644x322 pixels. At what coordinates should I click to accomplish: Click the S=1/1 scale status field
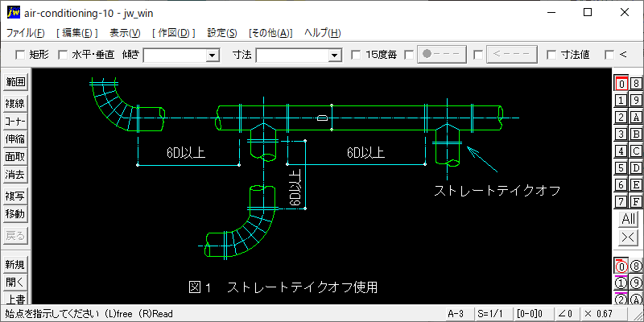coord(491,313)
